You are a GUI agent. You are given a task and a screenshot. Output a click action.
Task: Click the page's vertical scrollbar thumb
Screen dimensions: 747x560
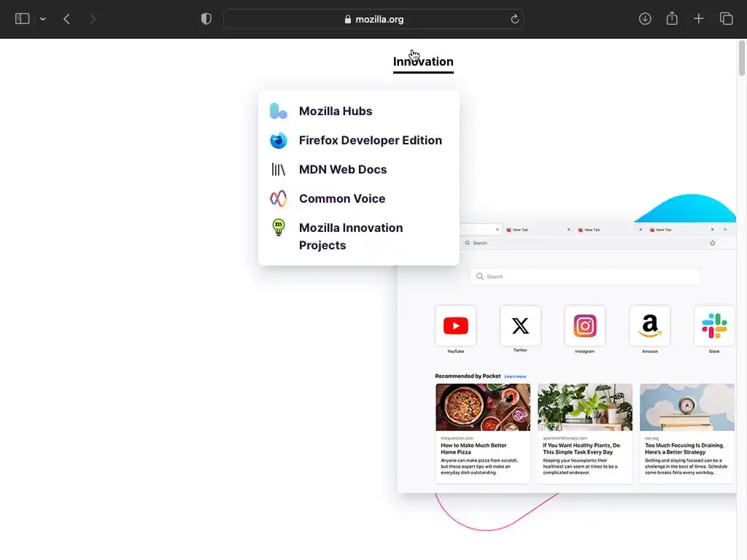[x=742, y=58]
